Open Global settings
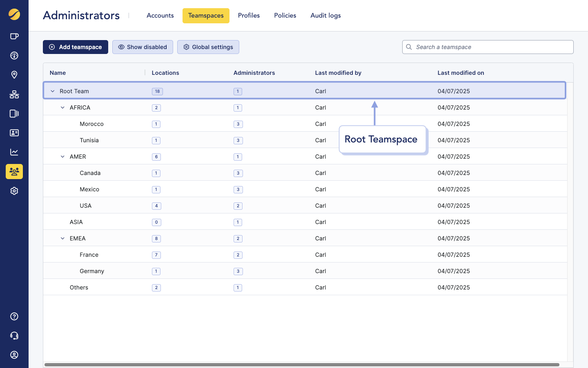The image size is (588, 368). pyautogui.click(x=208, y=47)
